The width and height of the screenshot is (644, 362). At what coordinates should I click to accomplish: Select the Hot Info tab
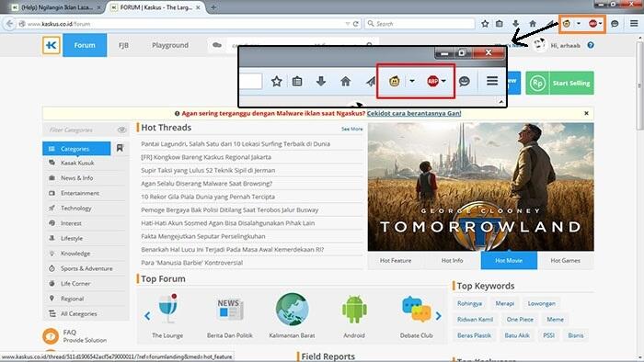(453, 260)
